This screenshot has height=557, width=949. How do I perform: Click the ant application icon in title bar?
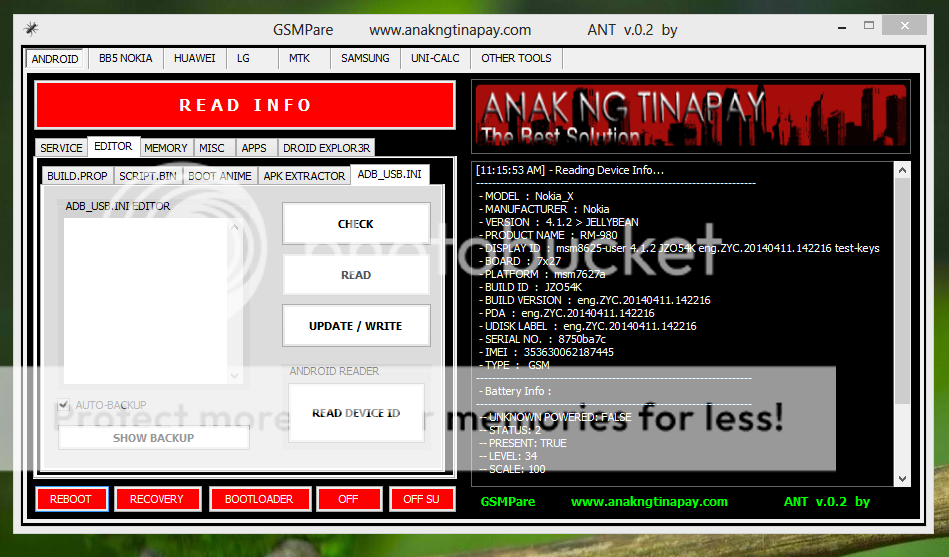pos(32,29)
